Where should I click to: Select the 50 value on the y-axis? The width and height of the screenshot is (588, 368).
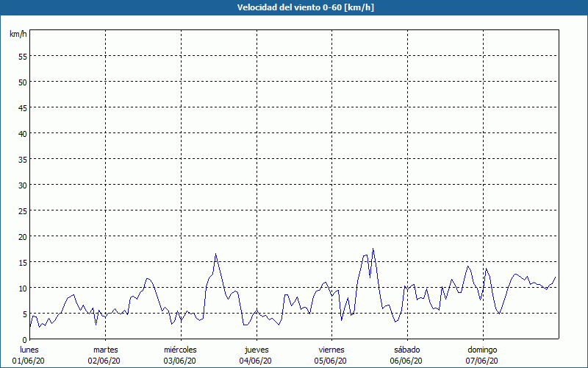23,82
